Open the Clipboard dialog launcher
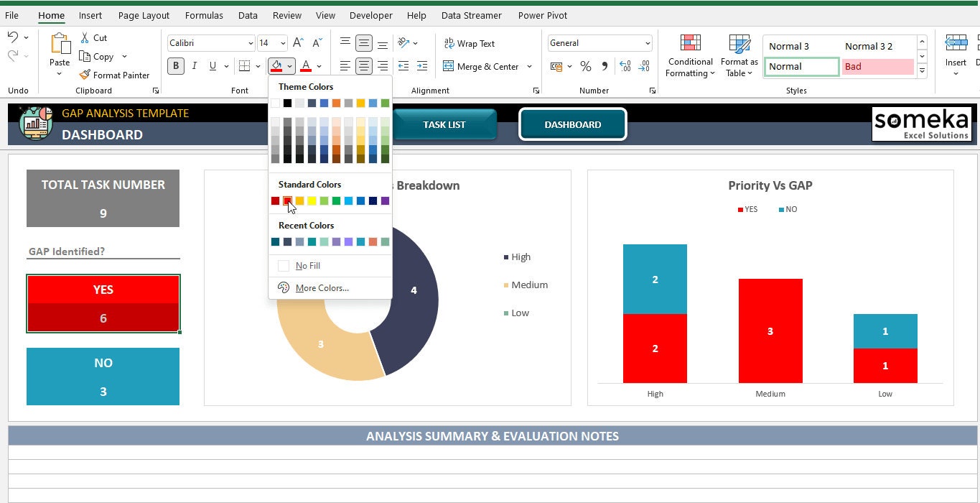Image resolution: width=980 pixels, height=503 pixels. tap(156, 91)
